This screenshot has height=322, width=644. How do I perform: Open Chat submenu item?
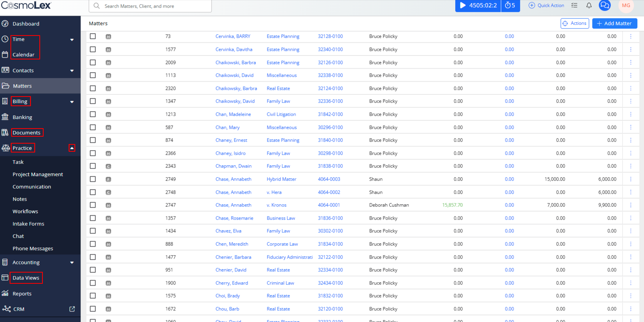tap(18, 236)
